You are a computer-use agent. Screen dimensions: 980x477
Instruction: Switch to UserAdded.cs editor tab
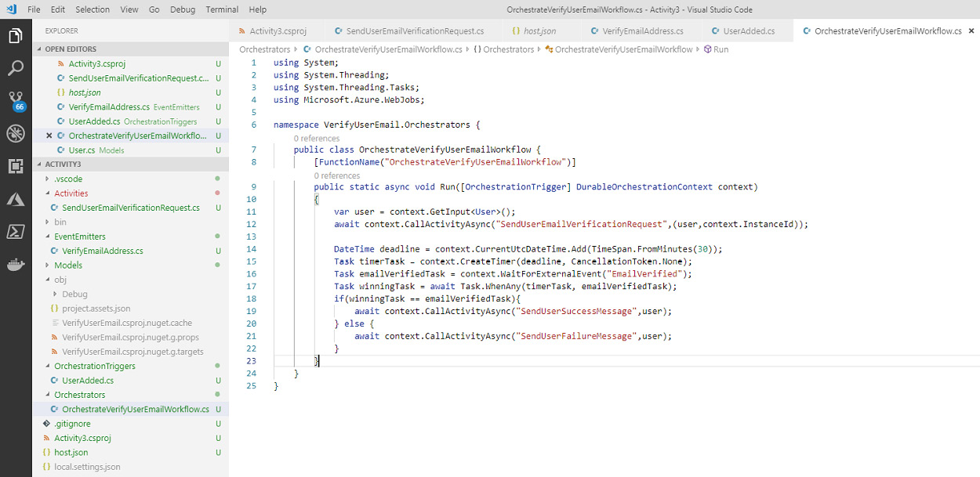click(x=747, y=31)
